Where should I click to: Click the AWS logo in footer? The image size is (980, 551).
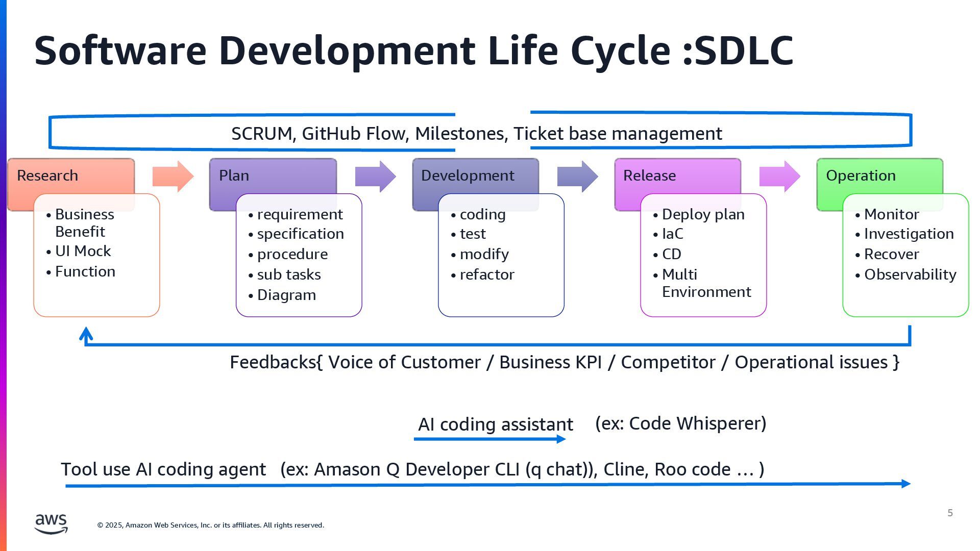[51, 523]
